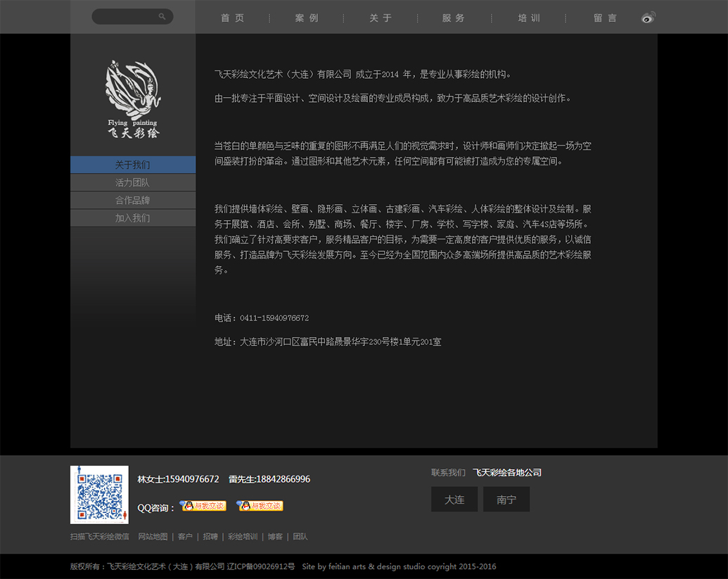
Task: Click the second QQ chat button
Action: (260, 506)
